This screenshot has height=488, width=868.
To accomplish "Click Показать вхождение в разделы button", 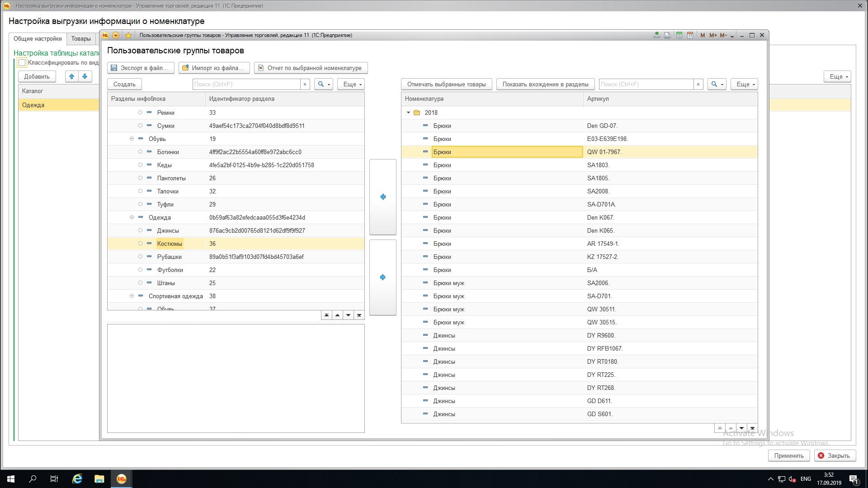I will (x=545, y=84).
